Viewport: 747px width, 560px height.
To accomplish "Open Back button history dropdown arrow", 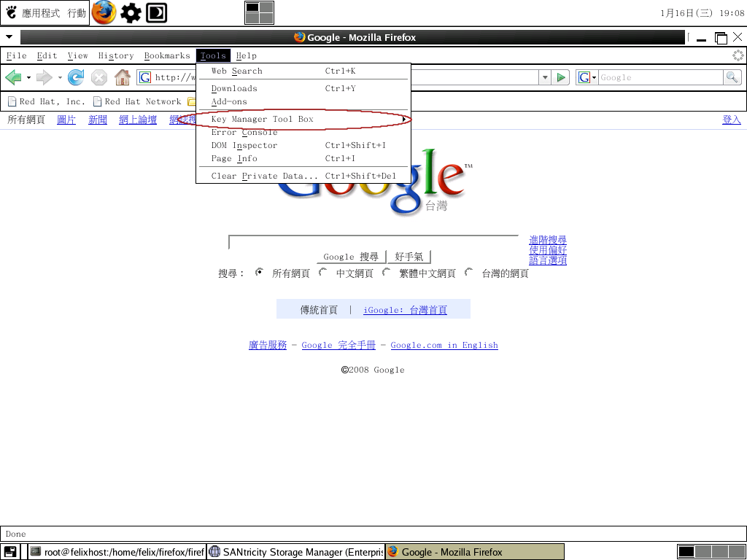I will tap(28, 77).
